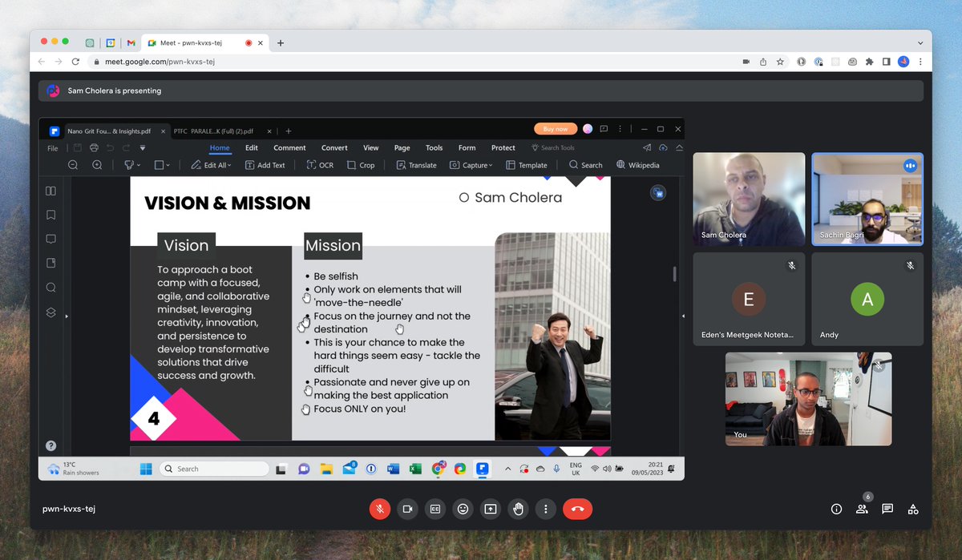Viewport: 962px width, 560px height.
Task: Run the OCR tool
Action: (320, 165)
